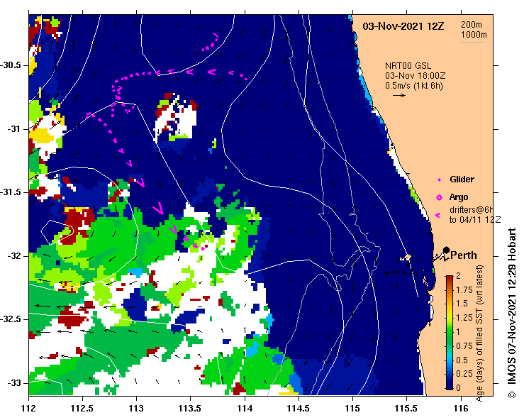Click the magenta Glider legend marker
524x420 pixels.
pos(440,180)
